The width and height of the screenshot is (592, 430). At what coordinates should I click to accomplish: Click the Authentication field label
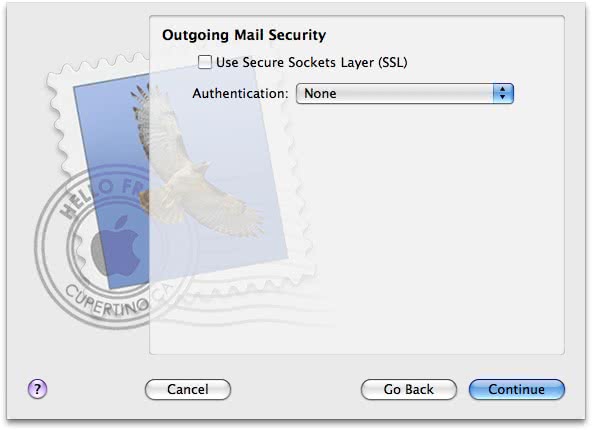coord(240,93)
